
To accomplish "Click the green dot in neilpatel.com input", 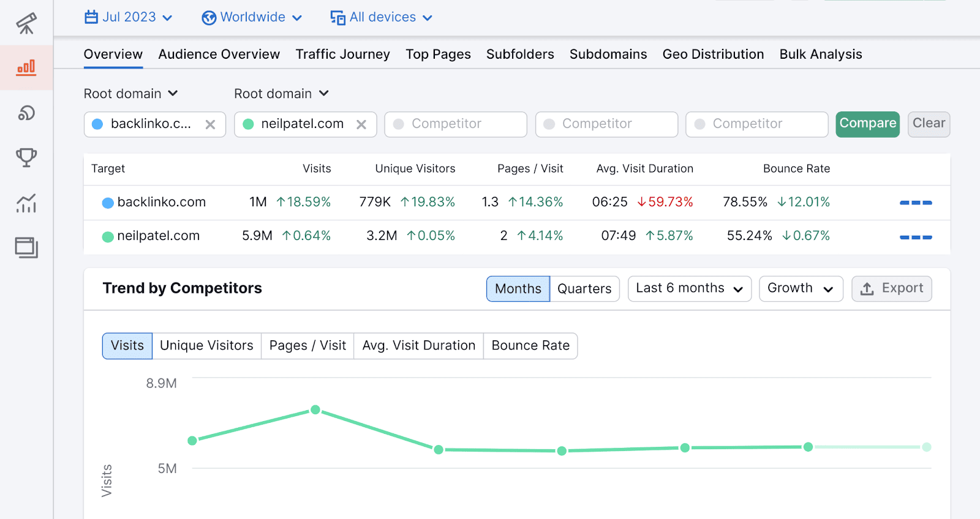I will 248,124.
